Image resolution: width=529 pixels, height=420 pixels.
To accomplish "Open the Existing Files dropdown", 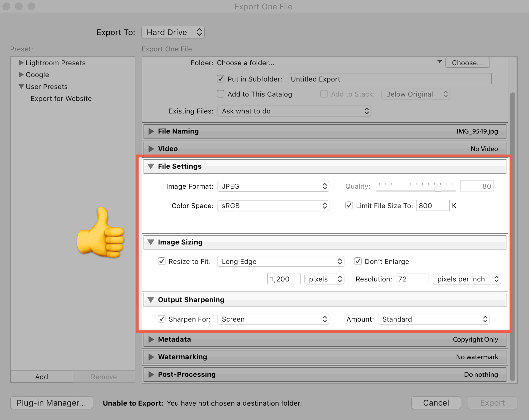I will click(x=294, y=111).
